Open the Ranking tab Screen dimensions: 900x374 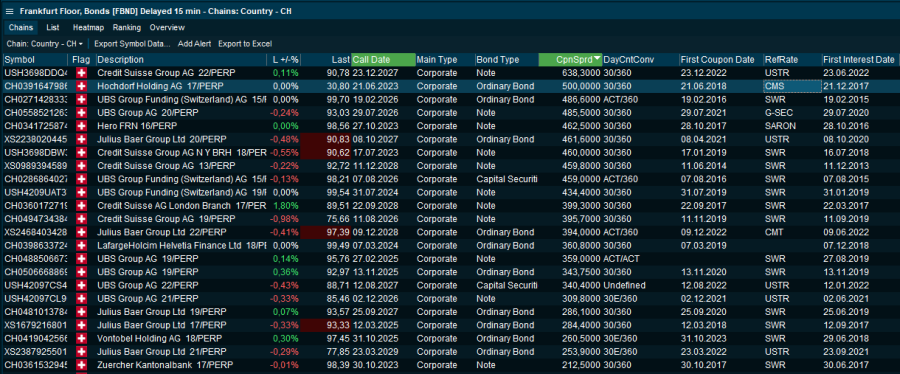point(127,28)
